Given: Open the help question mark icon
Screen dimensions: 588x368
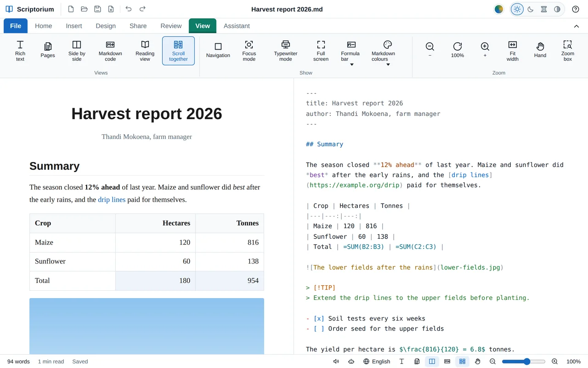Looking at the screenshot, I should [576, 9].
